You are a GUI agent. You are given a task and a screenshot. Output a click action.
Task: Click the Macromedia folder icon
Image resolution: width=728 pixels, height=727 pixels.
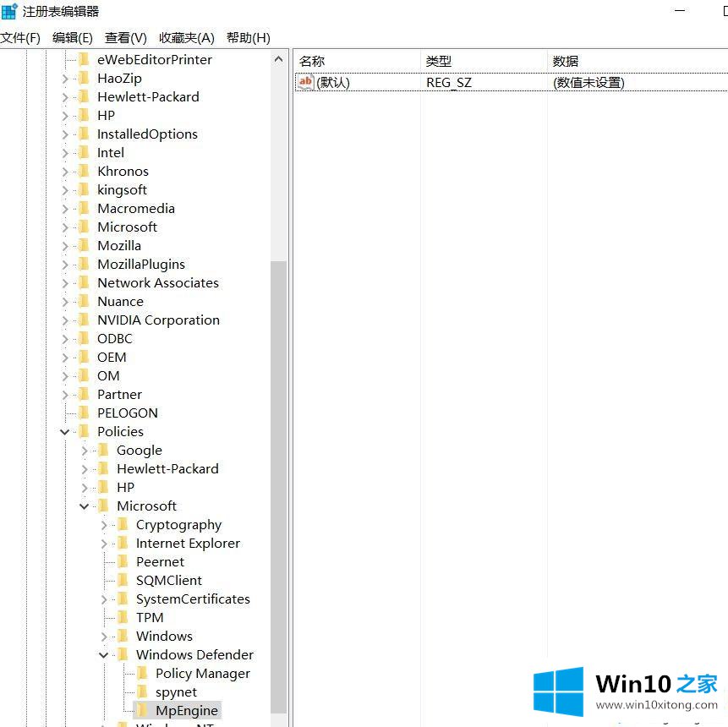[x=84, y=208]
